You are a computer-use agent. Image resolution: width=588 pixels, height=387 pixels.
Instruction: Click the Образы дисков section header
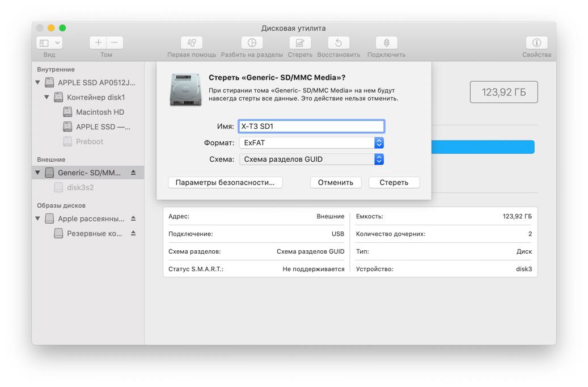tap(61, 205)
